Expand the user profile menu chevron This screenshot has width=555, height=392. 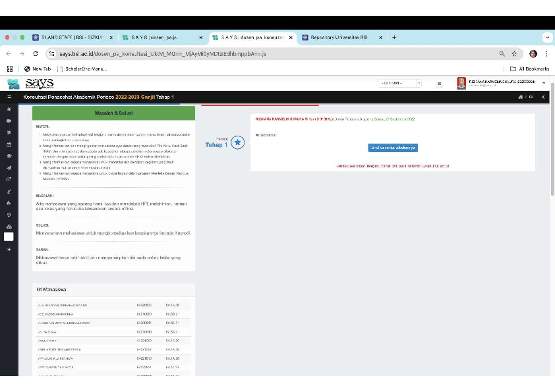(544, 83)
